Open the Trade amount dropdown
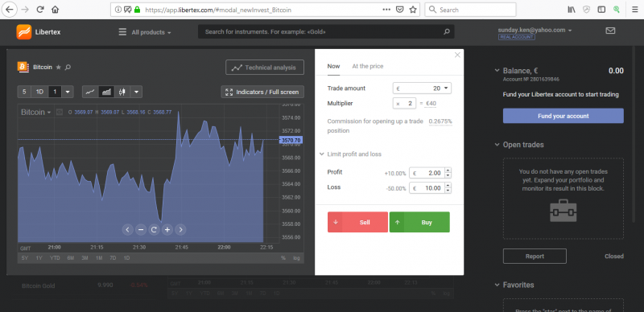644x312 pixels. (x=422, y=88)
